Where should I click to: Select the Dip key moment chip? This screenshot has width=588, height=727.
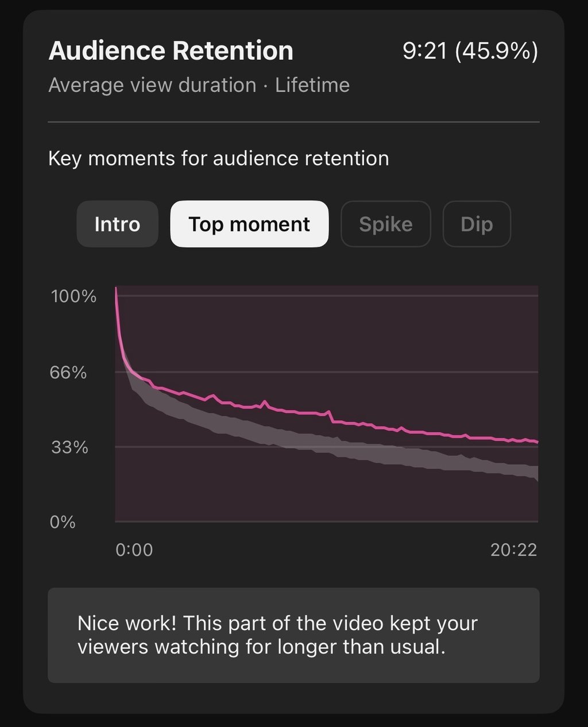tap(477, 224)
